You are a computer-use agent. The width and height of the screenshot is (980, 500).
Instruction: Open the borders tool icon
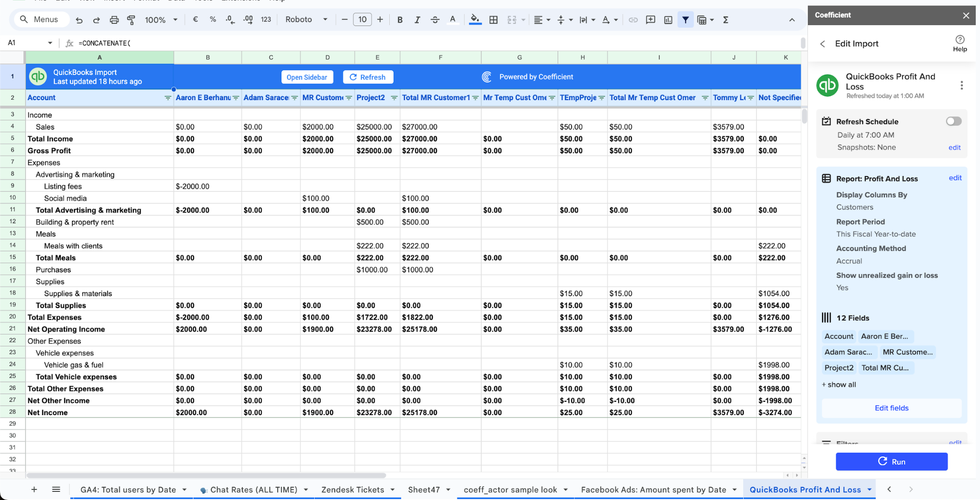click(x=494, y=20)
